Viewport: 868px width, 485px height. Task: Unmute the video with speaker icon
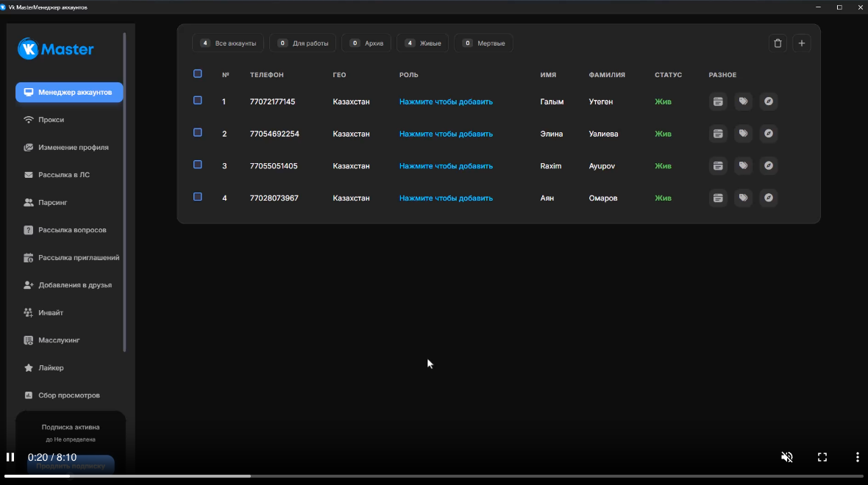pos(786,457)
